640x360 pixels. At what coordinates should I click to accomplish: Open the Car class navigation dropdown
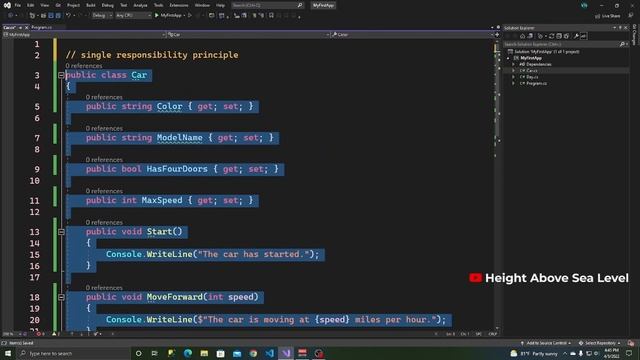(x=248, y=35)
